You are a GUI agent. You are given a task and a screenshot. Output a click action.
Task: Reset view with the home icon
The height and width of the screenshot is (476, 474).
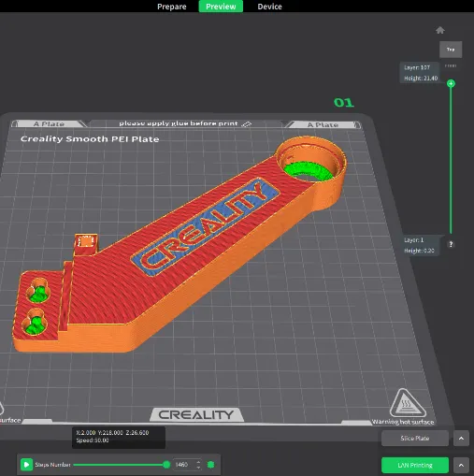440,30
